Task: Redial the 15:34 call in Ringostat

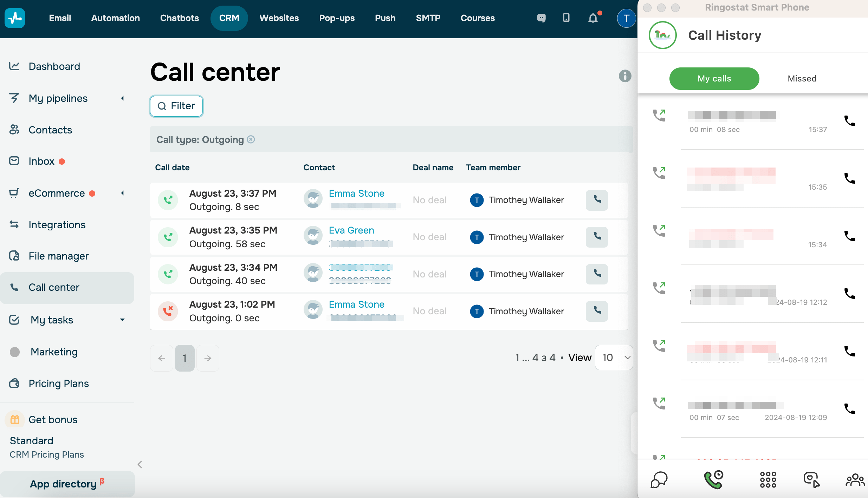Action: pyautogui.click(x=849, y=236)
